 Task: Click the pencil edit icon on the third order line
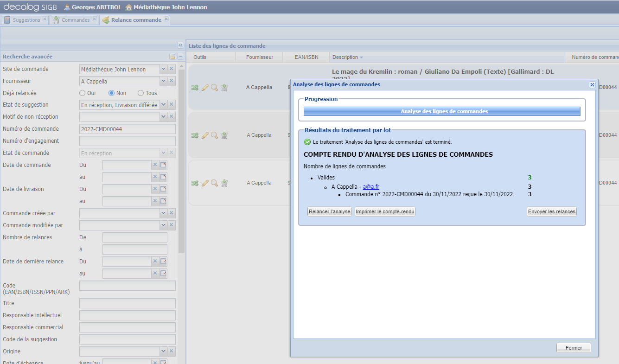pyautogui.click(x=204, y=183)
